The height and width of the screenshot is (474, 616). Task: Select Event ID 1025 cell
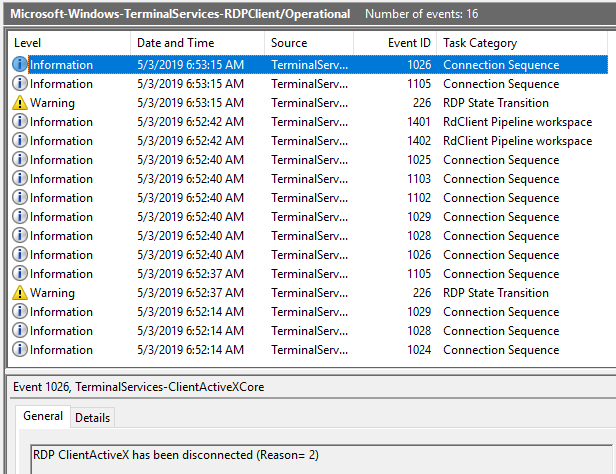click(419, 160)
